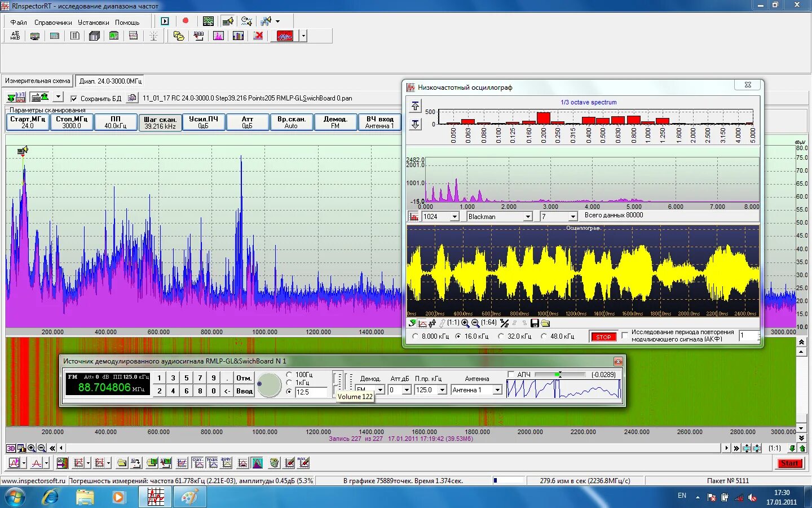Open the Антенна 1 dropdown
812x508 pixels.
click(x=497, y=390)
